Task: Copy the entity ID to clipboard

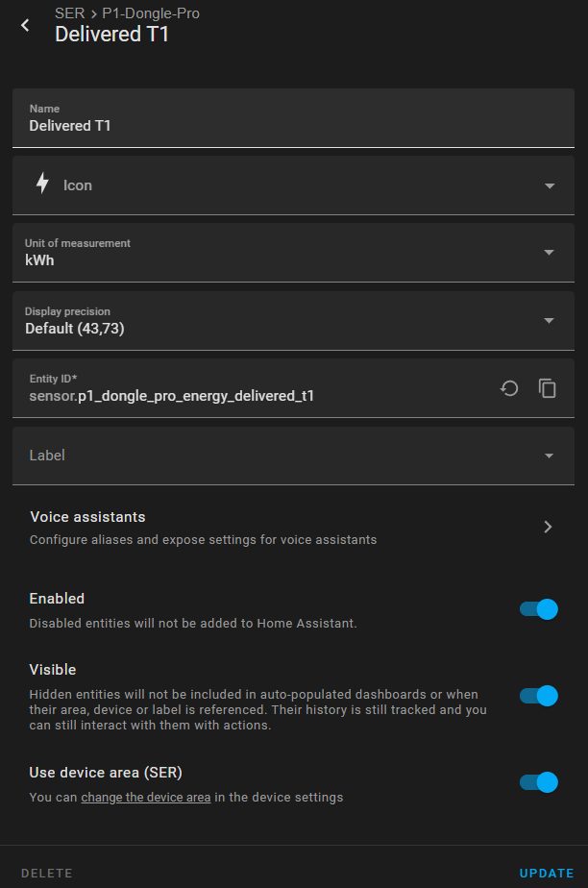Action: tap(548, 388)
